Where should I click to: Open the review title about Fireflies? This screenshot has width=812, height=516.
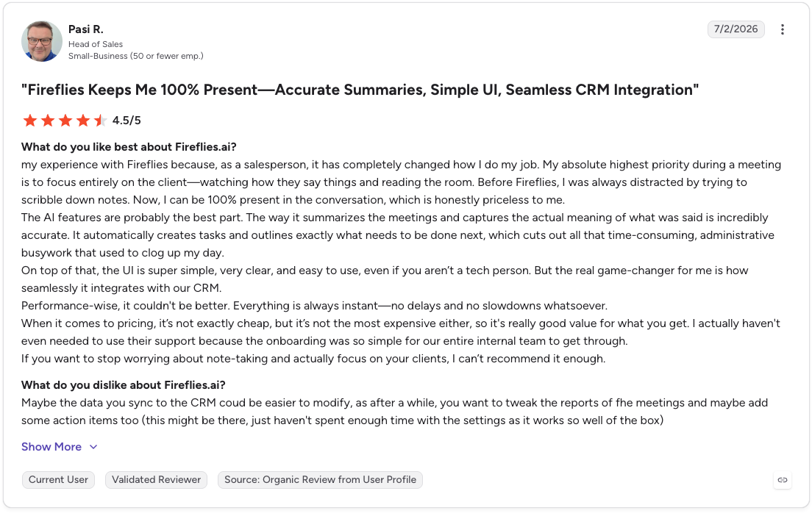coord(360,90)
